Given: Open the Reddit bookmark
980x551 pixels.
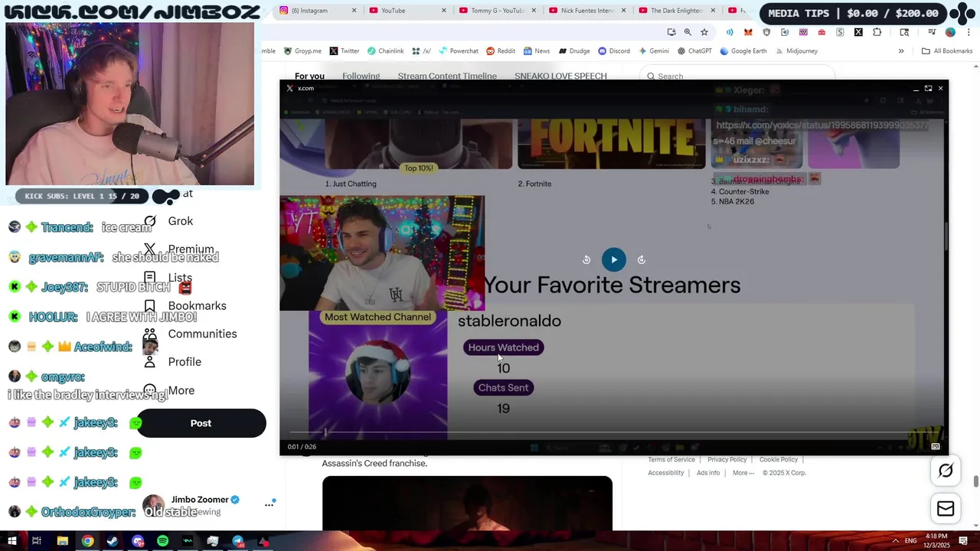Looking at the screenshot, I should pos(501,51).
